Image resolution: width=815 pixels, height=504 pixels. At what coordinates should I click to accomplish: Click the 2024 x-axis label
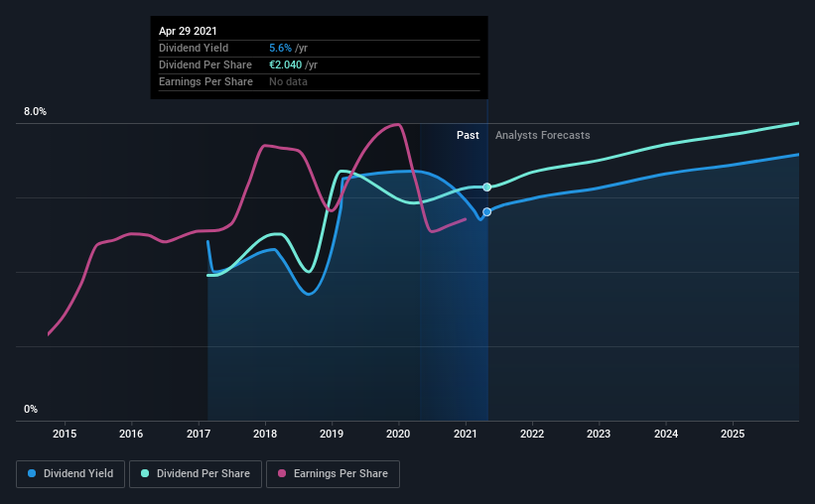click(x=666, y=434)
